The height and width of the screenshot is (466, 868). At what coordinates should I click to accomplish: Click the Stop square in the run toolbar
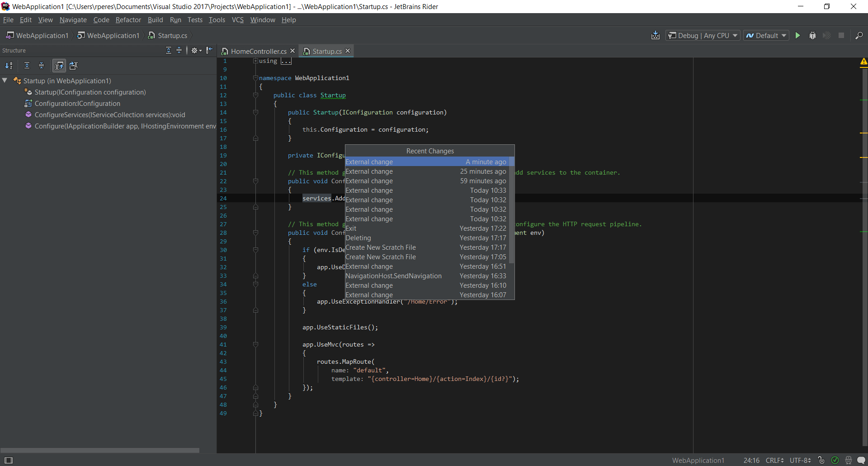[841, 35]
